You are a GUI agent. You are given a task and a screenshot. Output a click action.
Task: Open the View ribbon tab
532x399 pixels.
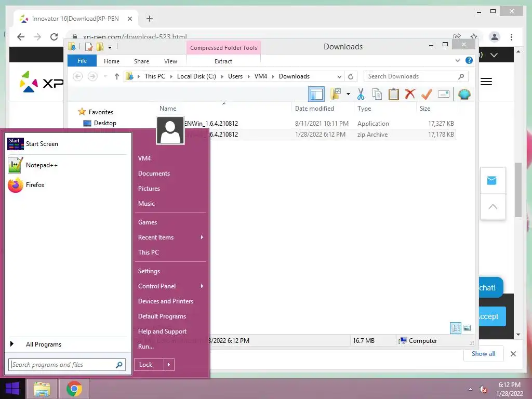pos(170,61)
